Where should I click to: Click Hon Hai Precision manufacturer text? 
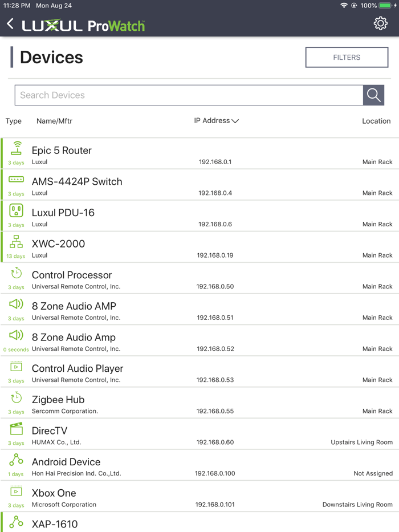(x=76, y=474)
